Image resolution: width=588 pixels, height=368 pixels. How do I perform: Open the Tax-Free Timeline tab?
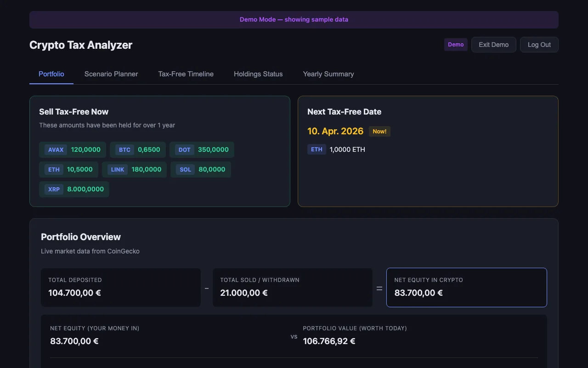coord(186,74)
